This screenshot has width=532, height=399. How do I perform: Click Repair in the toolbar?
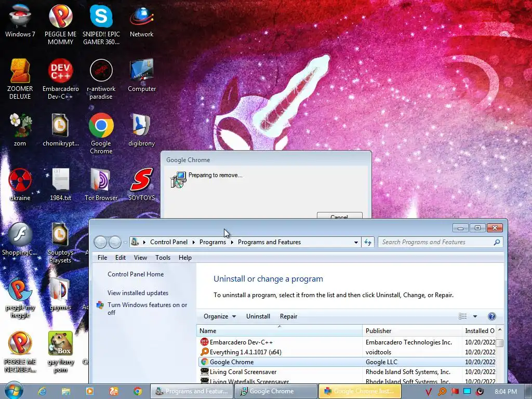[288, 316]
